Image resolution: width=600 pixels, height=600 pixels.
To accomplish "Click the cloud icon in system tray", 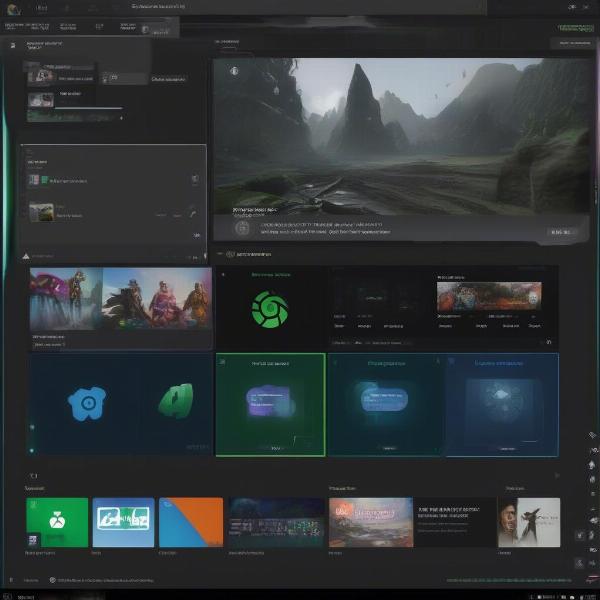I will pyautogui.click(x=572, y=597).
